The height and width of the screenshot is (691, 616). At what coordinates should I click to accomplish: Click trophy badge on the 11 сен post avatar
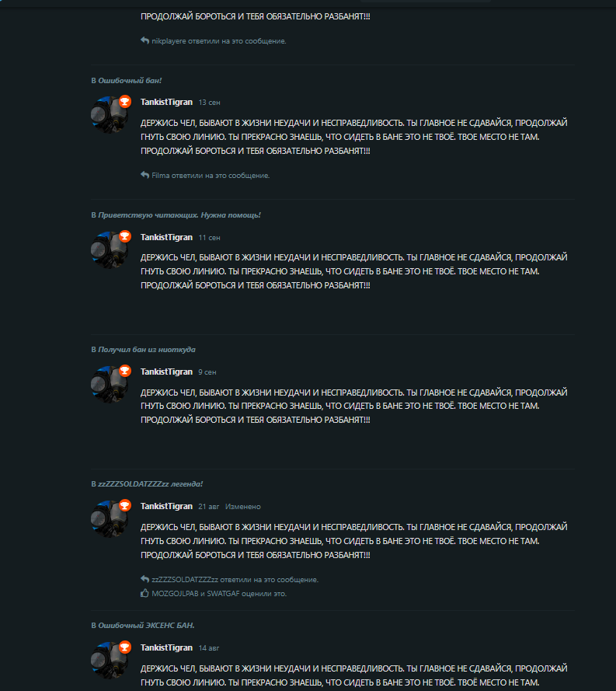[x=125, y=236]
